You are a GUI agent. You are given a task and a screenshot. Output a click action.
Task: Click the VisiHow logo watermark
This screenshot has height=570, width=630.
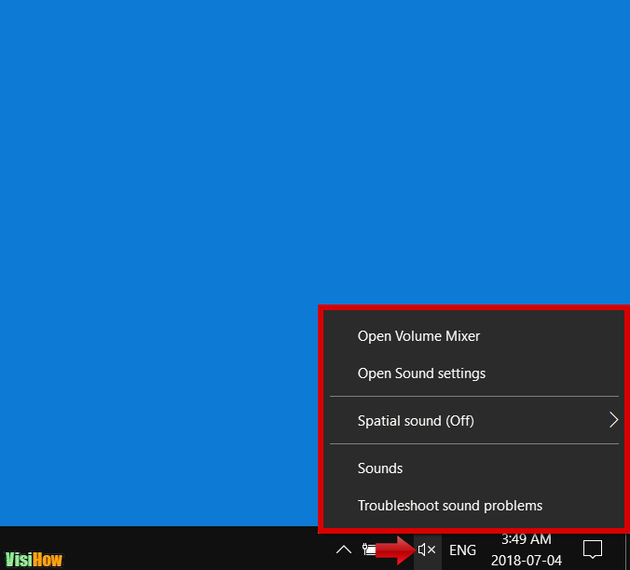click(x=33, y=559)
